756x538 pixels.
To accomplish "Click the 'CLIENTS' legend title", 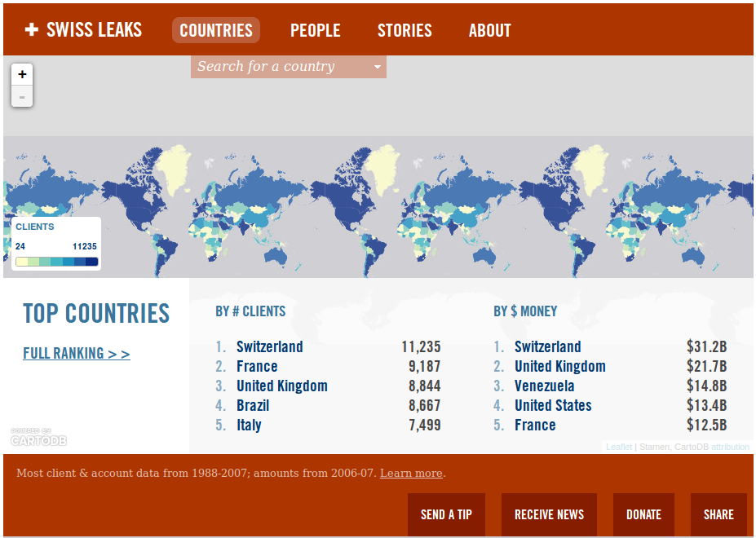I will (x=35, y=227).
